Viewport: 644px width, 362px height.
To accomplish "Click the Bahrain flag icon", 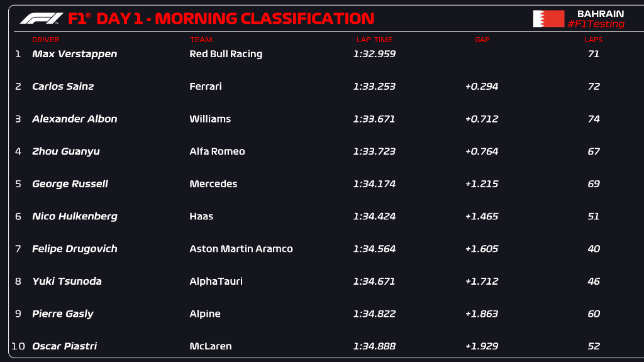I will [x=548, y=19].
